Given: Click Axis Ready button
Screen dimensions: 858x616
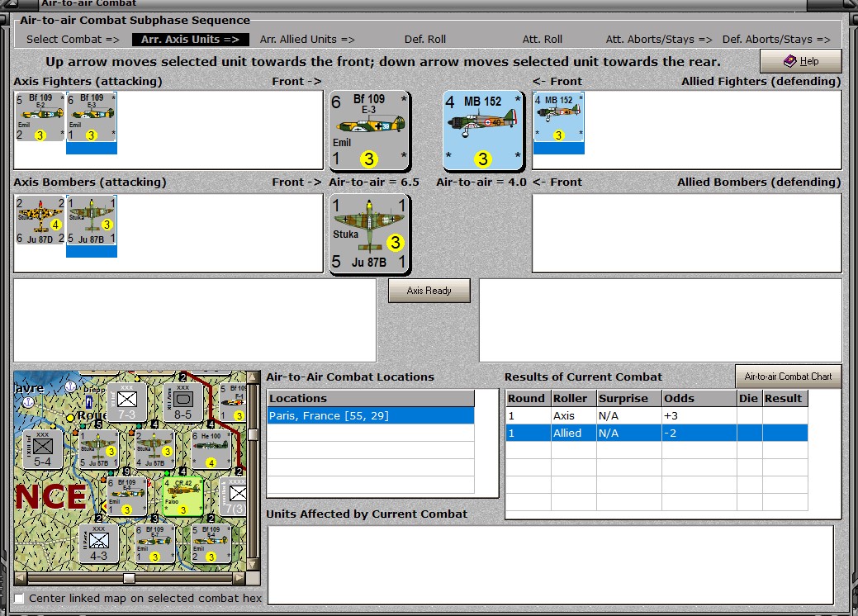Looking at the screenshot, I should click(x=429, y=291).
